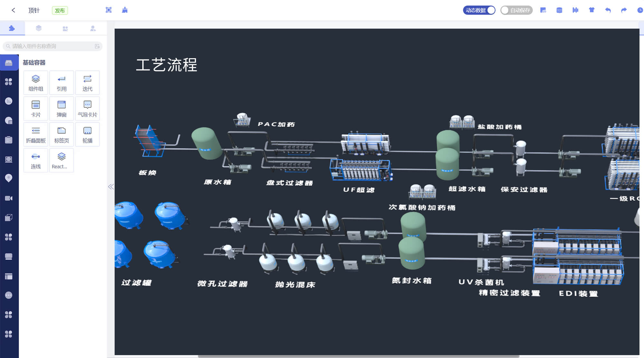
Task: Click the undo arrow in the toolbar
Action: click(x=608, y=10)
